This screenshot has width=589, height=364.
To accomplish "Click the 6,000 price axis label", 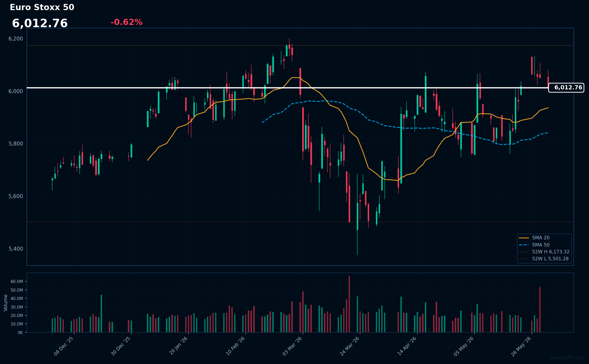I will [16, 91].
